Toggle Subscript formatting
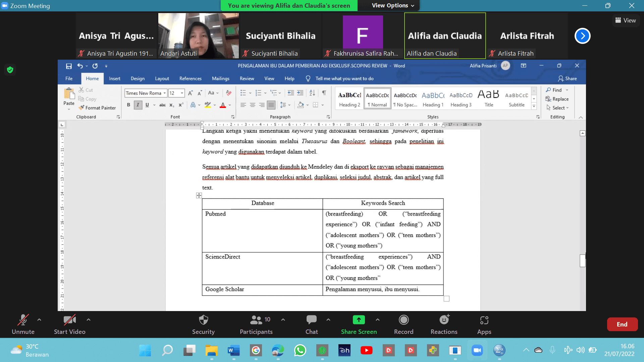The width and height of the screenshot is (644, 362). click(172, 105)
